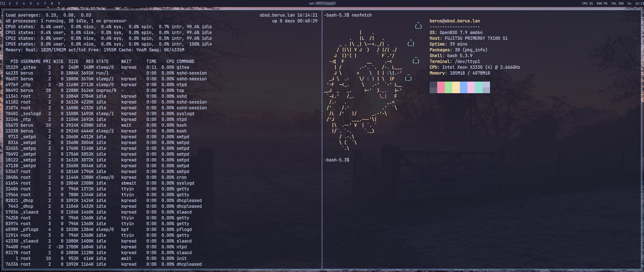Click the VOL 30% volume indicator
The height and width of the screenshot is (272, 644).
[x=617, y=4]
